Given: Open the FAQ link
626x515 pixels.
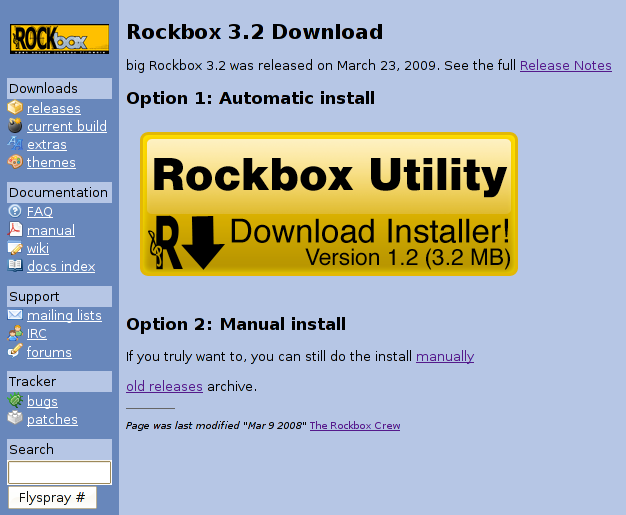Looking at the screenshot, I should [x=40, y=211].
